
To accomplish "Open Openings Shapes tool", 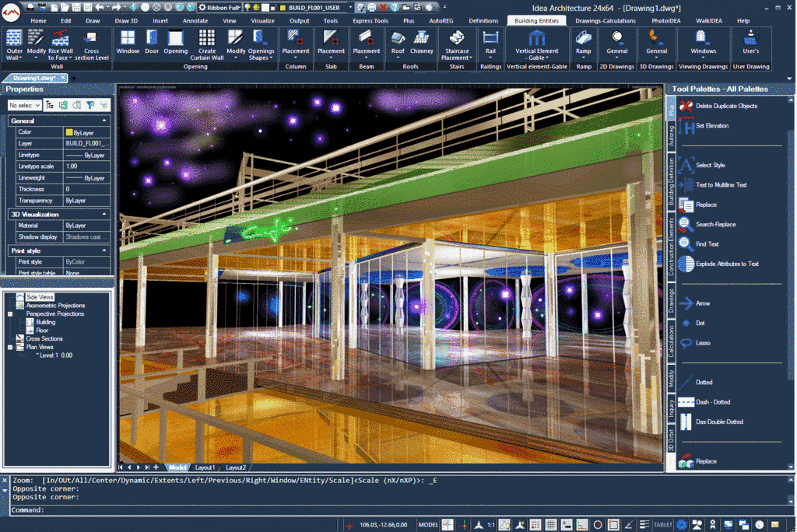I will [261, 44].
